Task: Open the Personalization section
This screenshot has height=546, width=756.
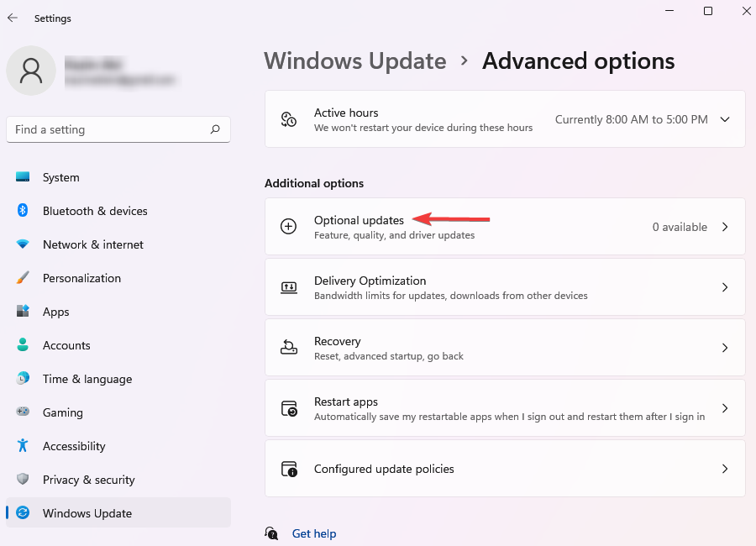Action: click(118, 278)
